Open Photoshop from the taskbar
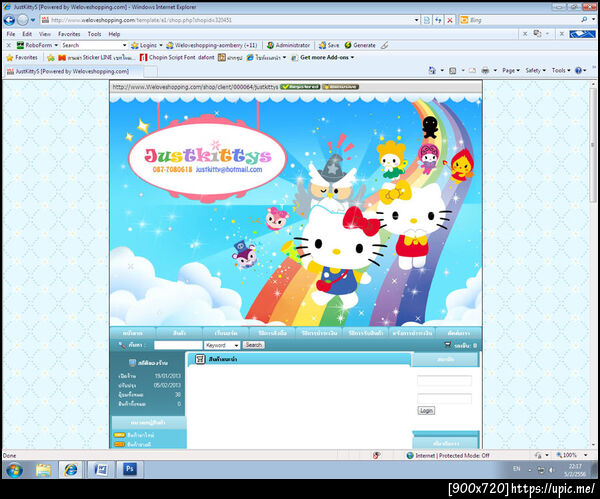Screen dimensions: 600x499 [x=130, y=469]
